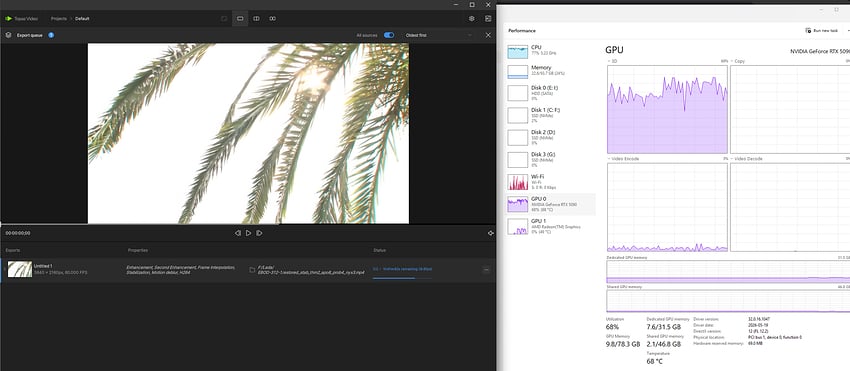The height and width of the screenshot is (371, 850).
Task: Open Topaz Video settings gear
Action: (x=472, y=18)
